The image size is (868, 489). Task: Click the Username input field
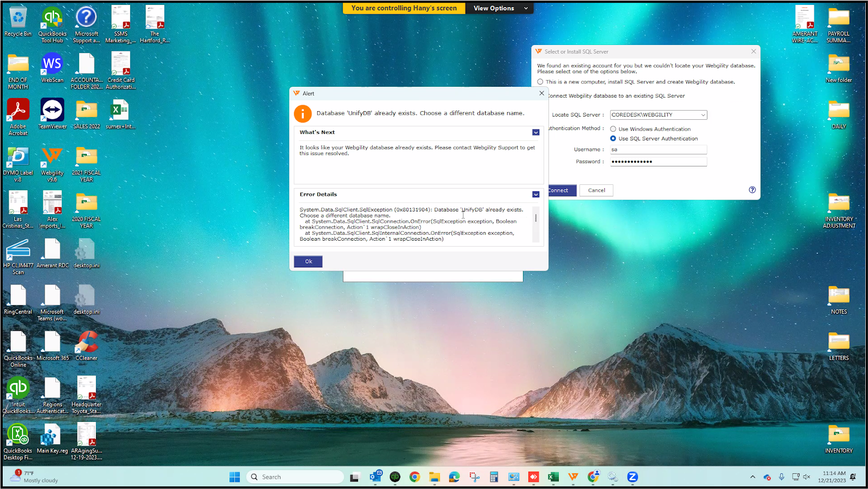(x=658, y=150)
